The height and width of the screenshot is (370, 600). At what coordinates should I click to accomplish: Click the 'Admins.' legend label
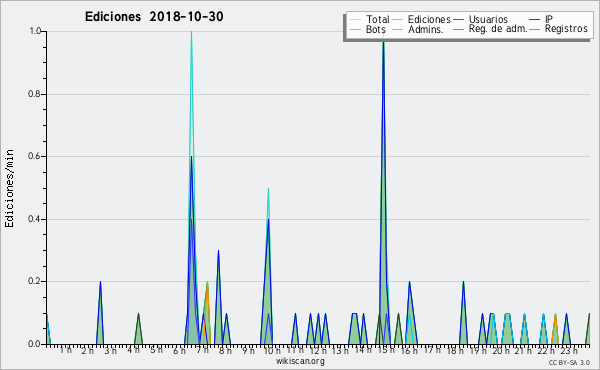[426, 29]
